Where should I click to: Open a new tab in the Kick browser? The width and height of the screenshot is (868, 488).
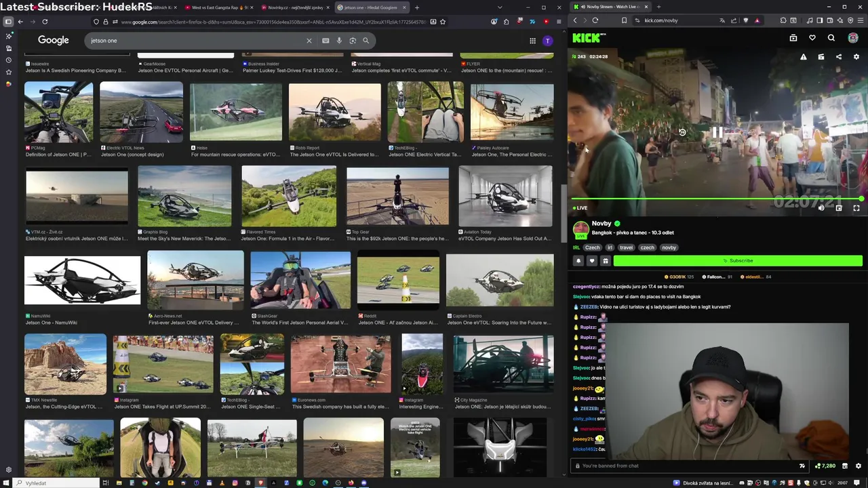(658, 7)
